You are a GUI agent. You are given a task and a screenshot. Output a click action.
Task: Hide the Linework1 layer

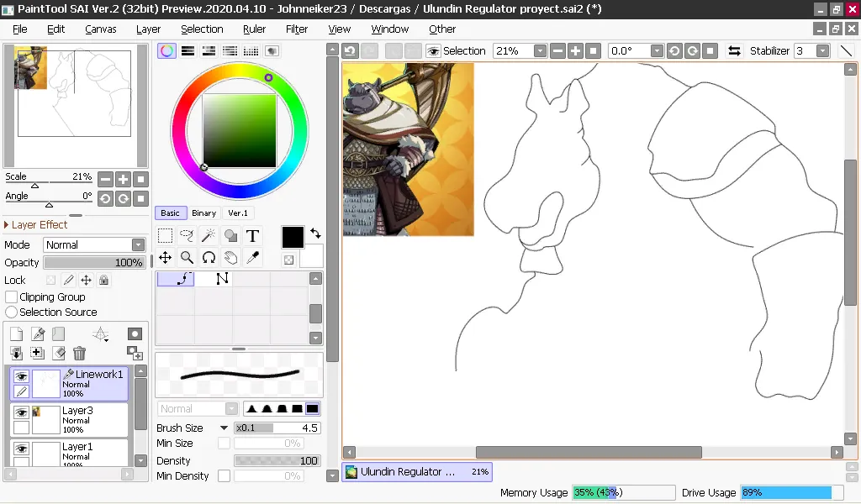pyautogui.click(x=21, y=376)
